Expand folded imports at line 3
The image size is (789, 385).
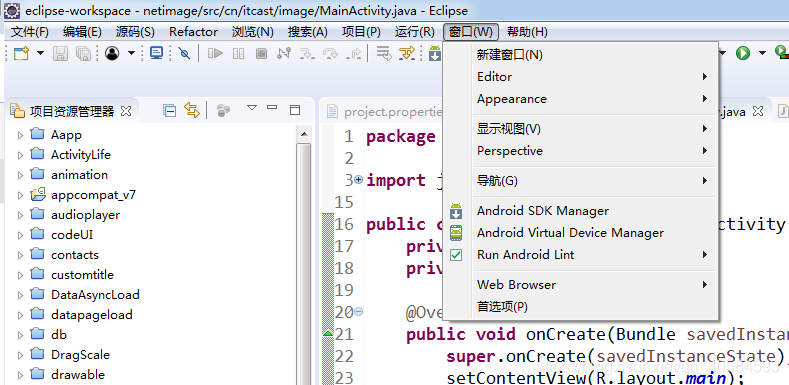click(358, 179)
